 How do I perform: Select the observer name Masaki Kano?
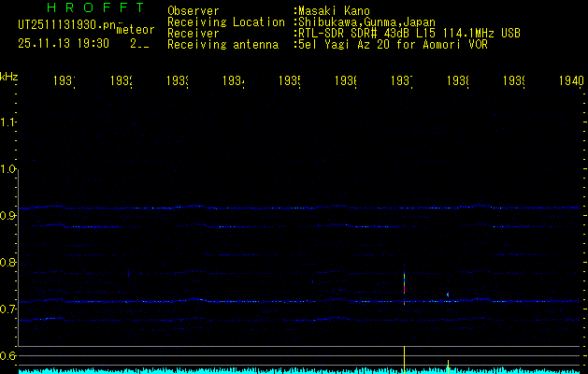[x=334, y=11]
